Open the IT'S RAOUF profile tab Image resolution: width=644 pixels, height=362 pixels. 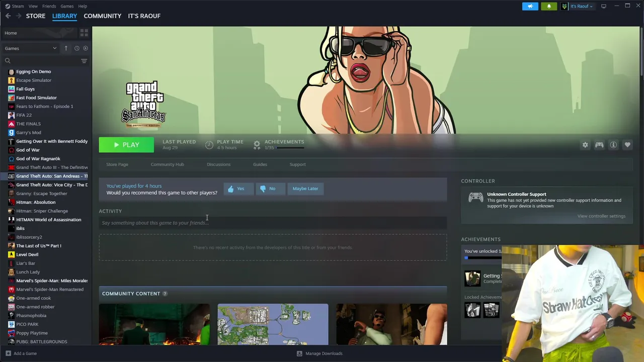[144, 16]
